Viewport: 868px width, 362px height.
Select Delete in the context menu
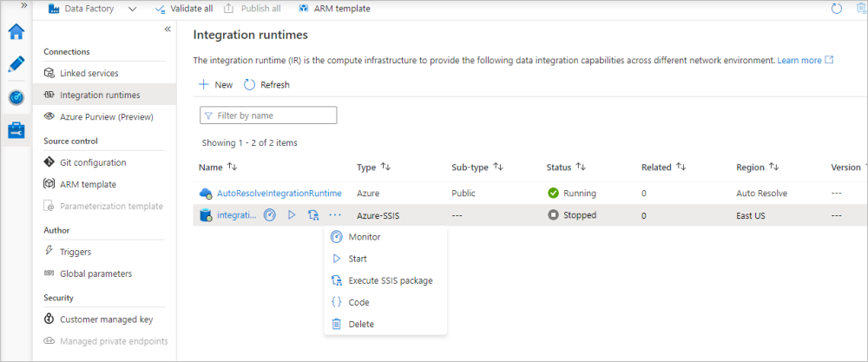pyautogui.click(x=360, y=324)
